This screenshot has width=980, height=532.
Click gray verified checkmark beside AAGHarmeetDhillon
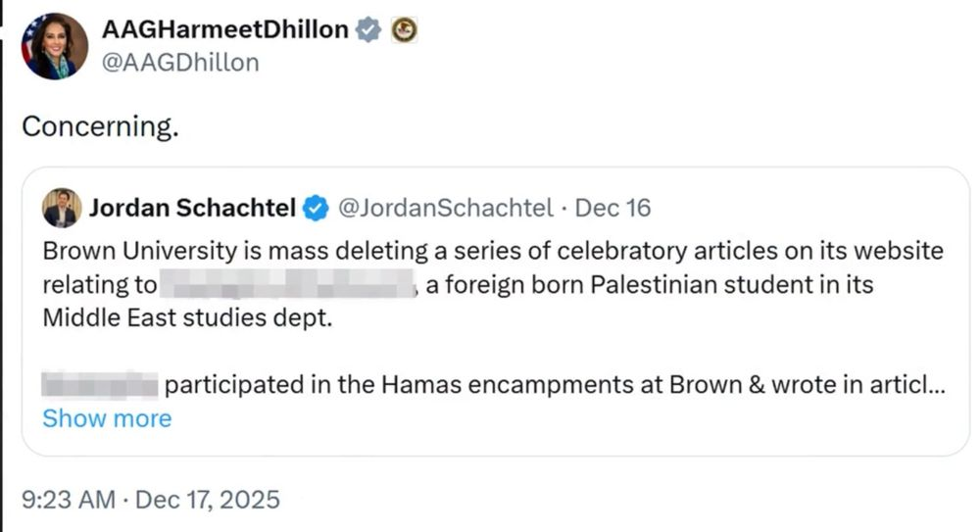[x=367, y=30]
